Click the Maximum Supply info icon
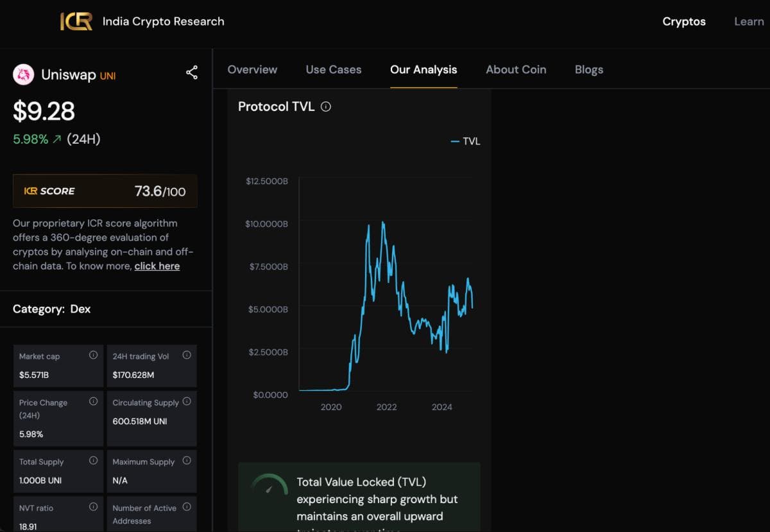Screen dimensions: 770x532 pyautogui.click(x=187, y=460)
